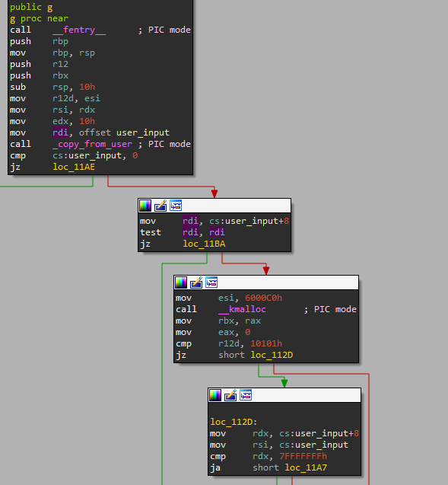The width and height of the screenshot is (448, 485).
Task: Click the 7FFFFFFFh constant value
Action: (303, 456)
